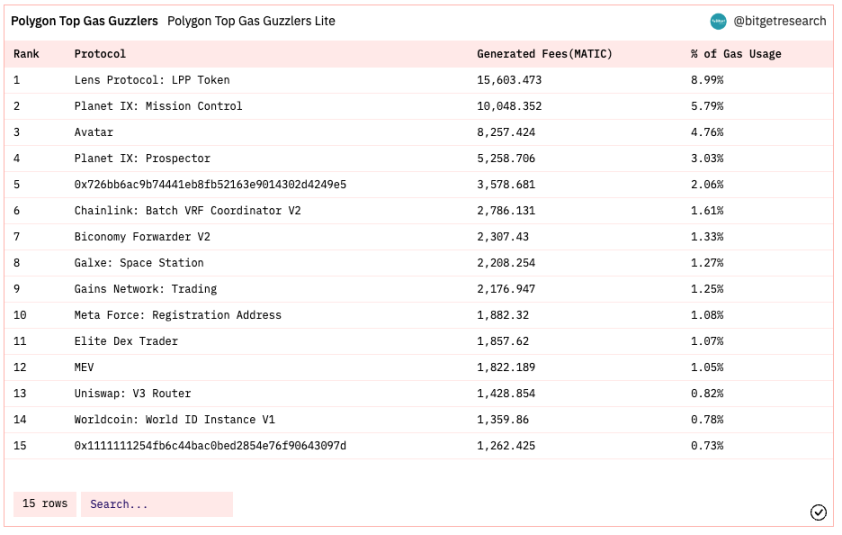
Task: Click the fee value 1,882.32
Action: coord(503,315)
